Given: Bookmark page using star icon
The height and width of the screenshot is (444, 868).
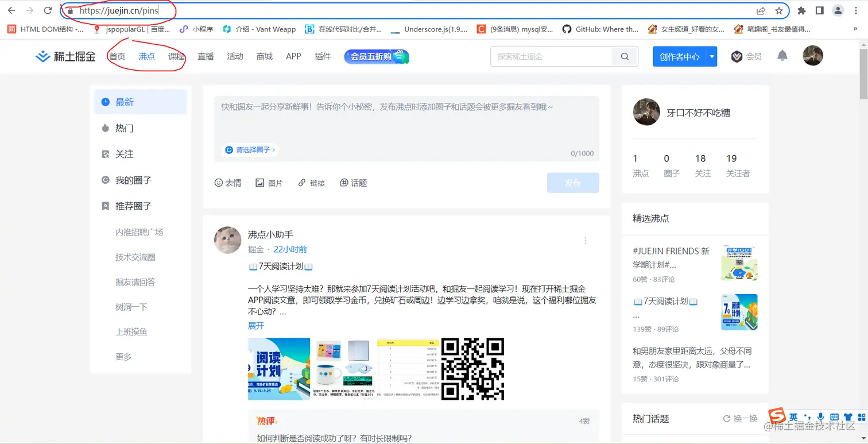Looking at the screenshot, I should point(779,10).
